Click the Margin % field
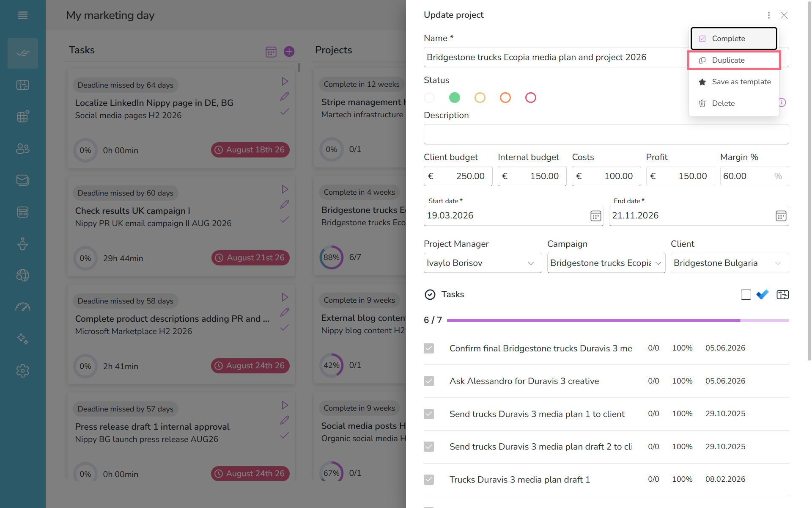This screenshot has width=812, height=508. 754,176
